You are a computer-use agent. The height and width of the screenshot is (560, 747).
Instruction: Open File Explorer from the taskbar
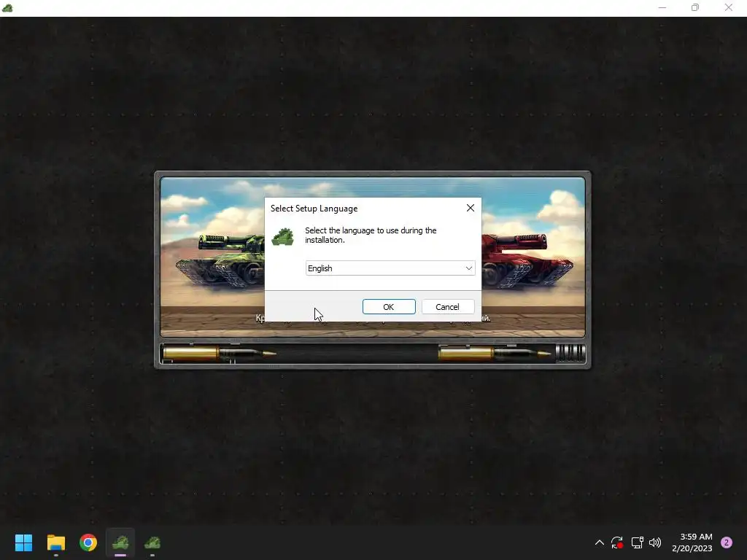55,542
